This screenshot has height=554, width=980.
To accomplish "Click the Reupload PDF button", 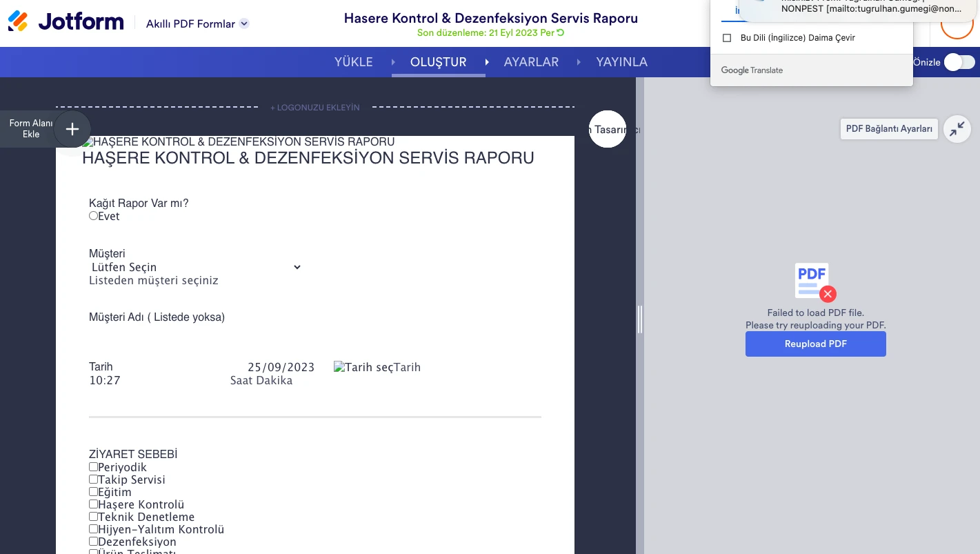I will (816, 344).
